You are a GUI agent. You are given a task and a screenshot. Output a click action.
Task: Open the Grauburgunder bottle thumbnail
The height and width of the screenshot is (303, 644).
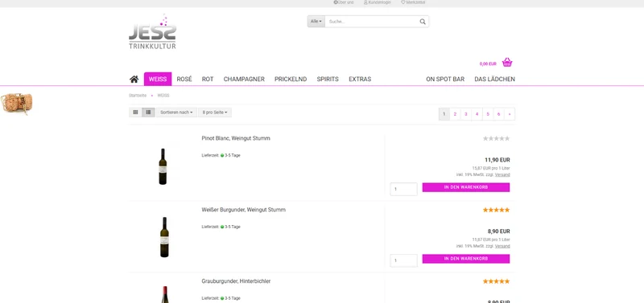[x=165, y=294]
